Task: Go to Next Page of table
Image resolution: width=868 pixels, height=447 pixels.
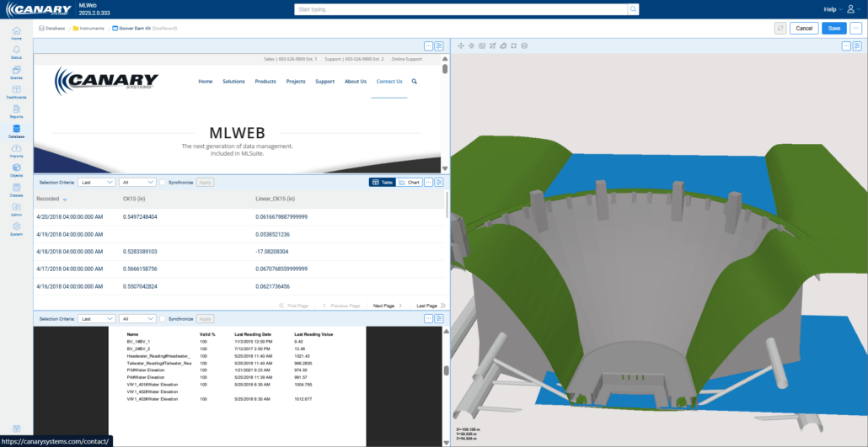Action: 387,306
